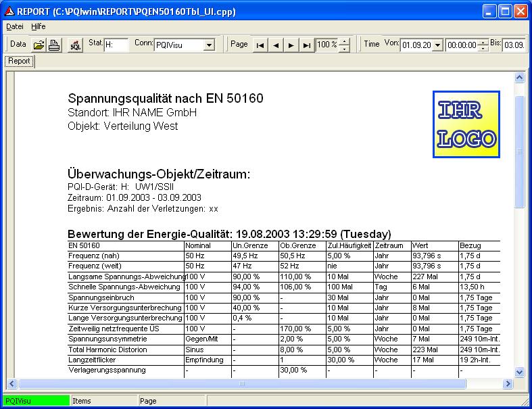Decrement the Von time value

pyautogui.click(x=483, y=48)
